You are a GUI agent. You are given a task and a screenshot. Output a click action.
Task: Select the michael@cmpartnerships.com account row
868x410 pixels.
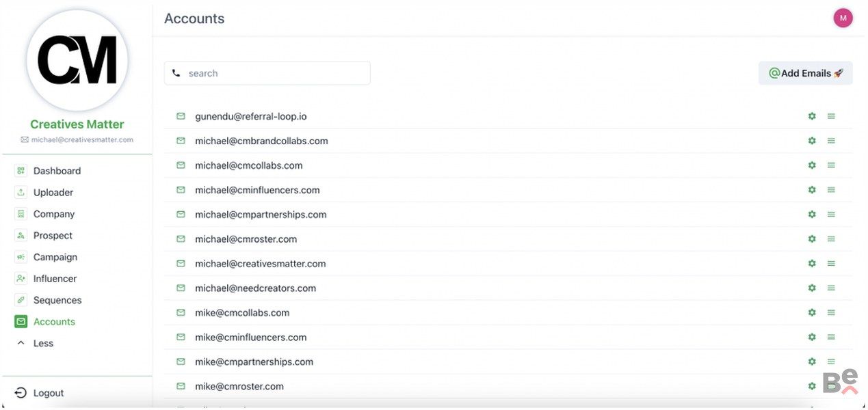pos(261,215)
